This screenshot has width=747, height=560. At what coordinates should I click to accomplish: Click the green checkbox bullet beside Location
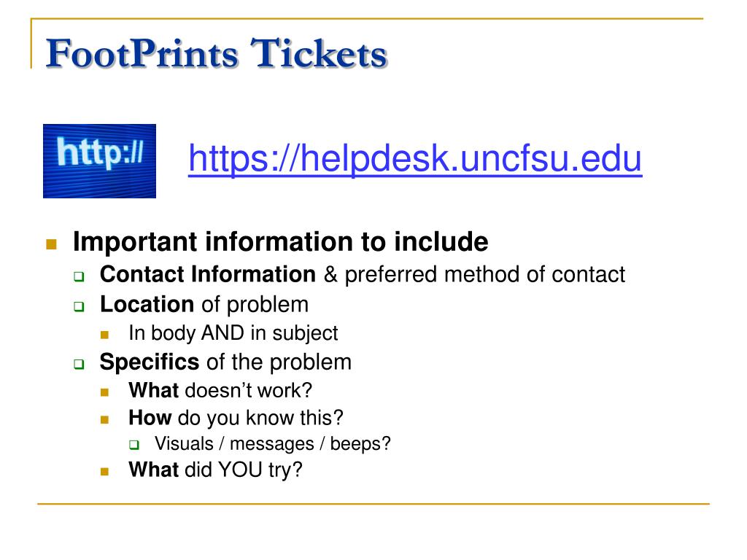(79, 306)
